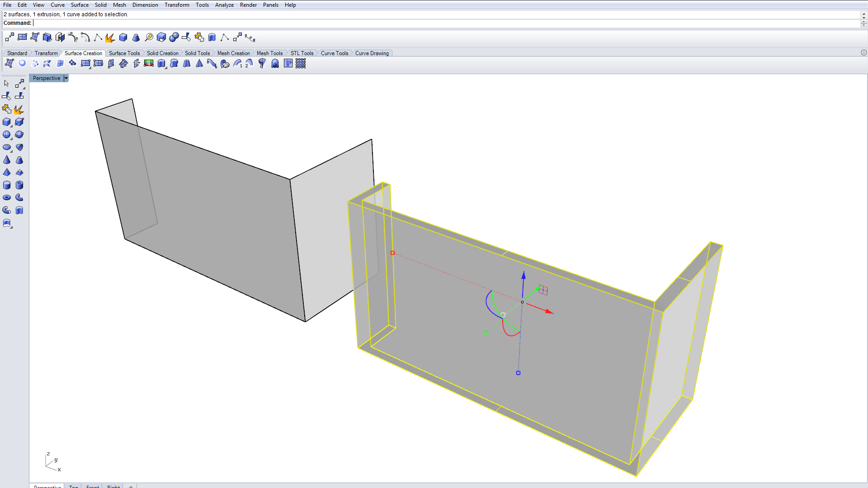This screenshot has height=488, width=868.
Task: Select the Explode tool in the left sidebar
Action: click(x=19, y=109)
